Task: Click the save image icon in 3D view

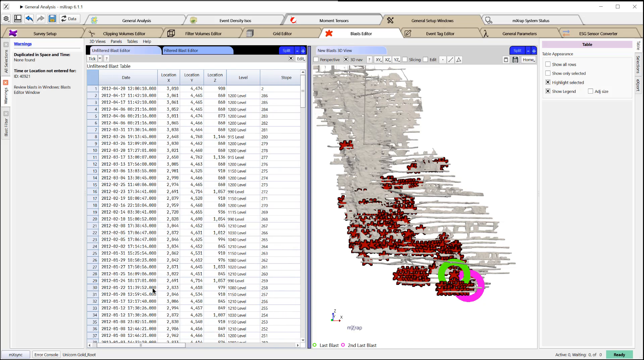Action: click(516, 60)
